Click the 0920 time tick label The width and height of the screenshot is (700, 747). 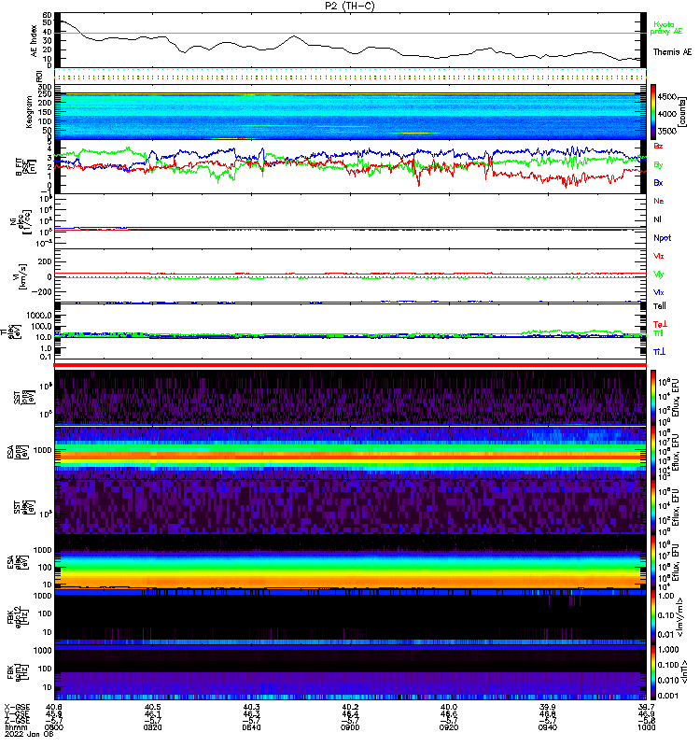(x=449, y=727)
